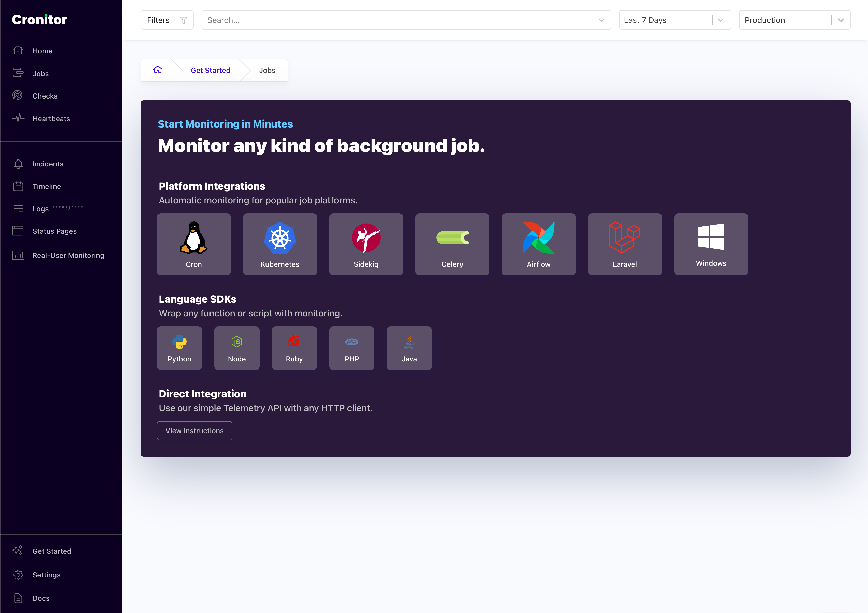
Task: Click the Cron penguin integration tile
Action: pos(193,244)
